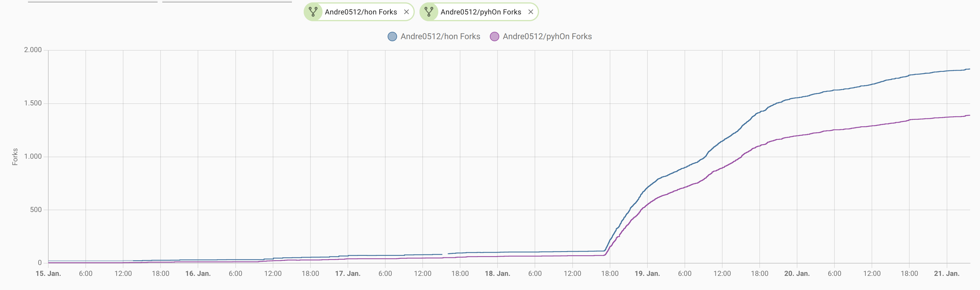The height and width of the screenshot is (290, 980).
Task: Click the Forks y-axis title
Action: [x=15, y=157]
